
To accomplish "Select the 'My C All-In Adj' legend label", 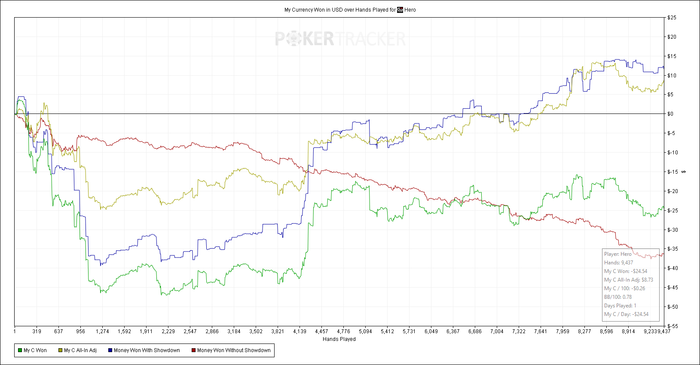I will tap(80, 351).
